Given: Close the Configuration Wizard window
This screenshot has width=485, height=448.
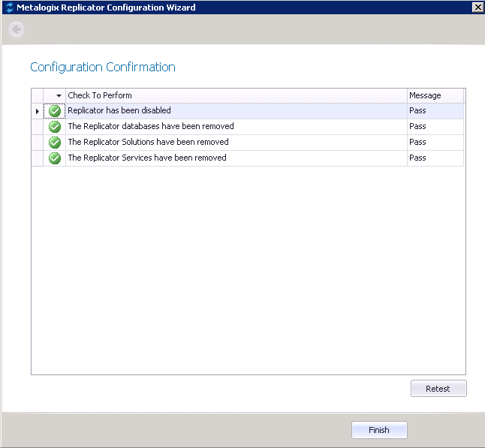Looking at the screenshot, I should coord(478,8).
